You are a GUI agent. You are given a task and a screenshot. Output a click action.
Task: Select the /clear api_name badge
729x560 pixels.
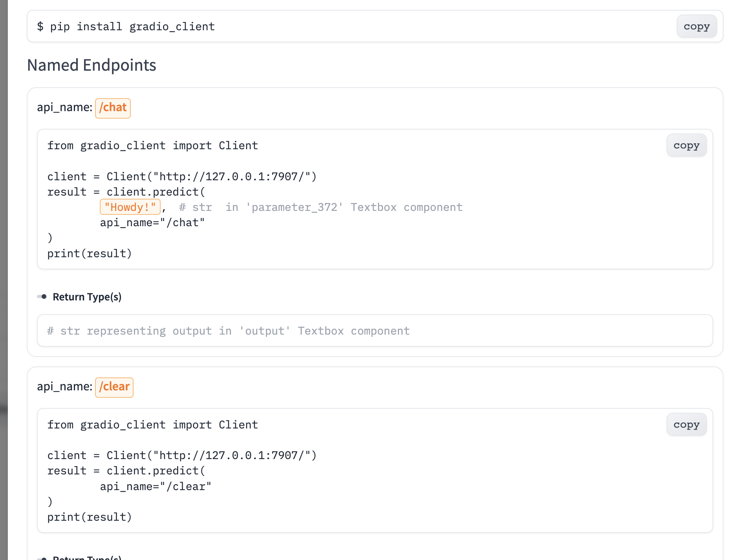click(114, 387)
